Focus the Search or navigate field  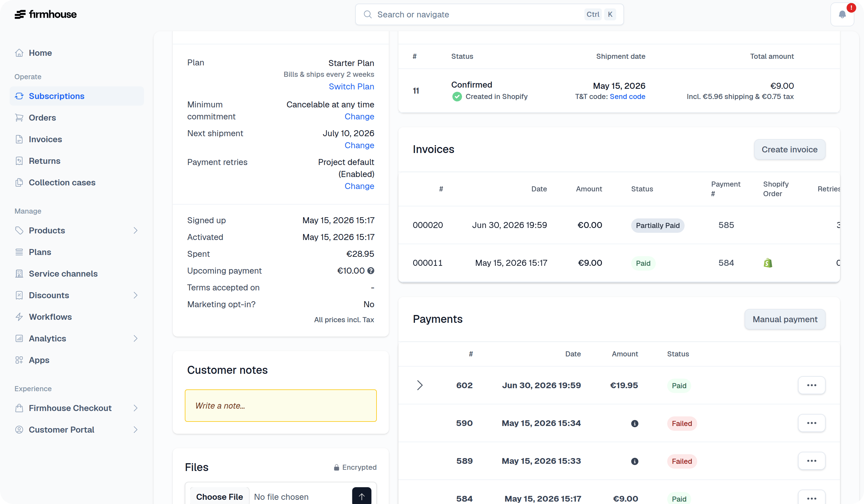coord(489,14)
